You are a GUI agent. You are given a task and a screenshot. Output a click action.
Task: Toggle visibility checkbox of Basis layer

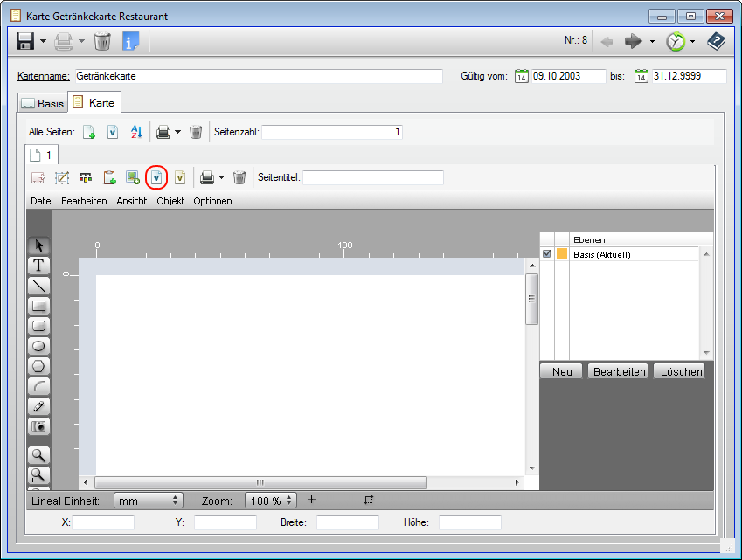pyautogui.click(x=547, y=254)
